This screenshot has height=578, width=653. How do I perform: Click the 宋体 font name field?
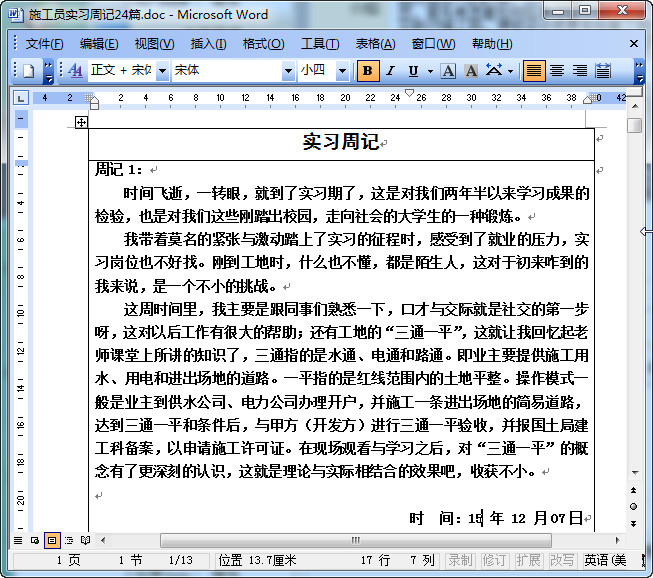[227, 70]
